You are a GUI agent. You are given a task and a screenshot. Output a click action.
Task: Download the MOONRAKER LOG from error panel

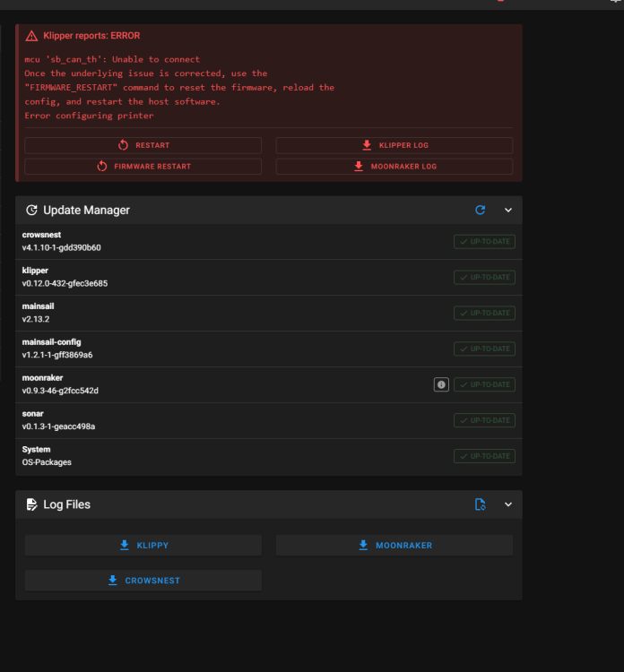(x=394, y=167)
